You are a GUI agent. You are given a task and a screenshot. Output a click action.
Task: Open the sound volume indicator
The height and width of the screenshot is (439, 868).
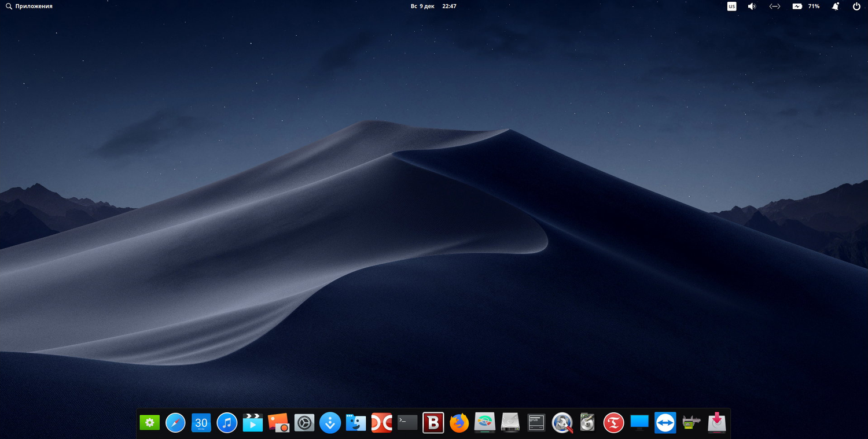coord(752,6)
